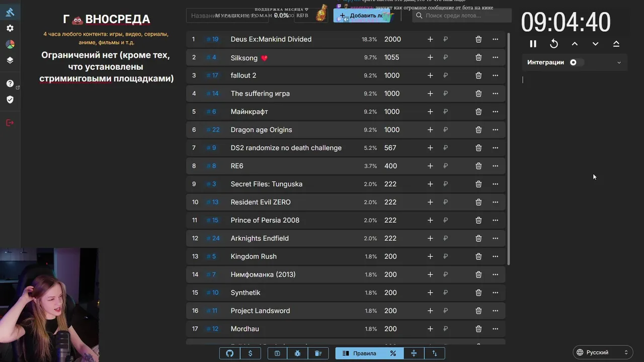Delete The suffering игра lot

point(478,94)
